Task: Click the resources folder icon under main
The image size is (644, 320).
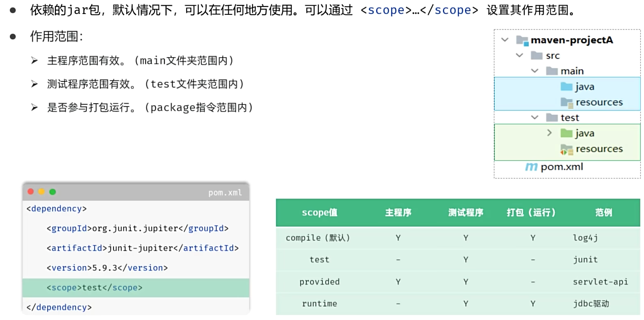Action: click(567, 102)
